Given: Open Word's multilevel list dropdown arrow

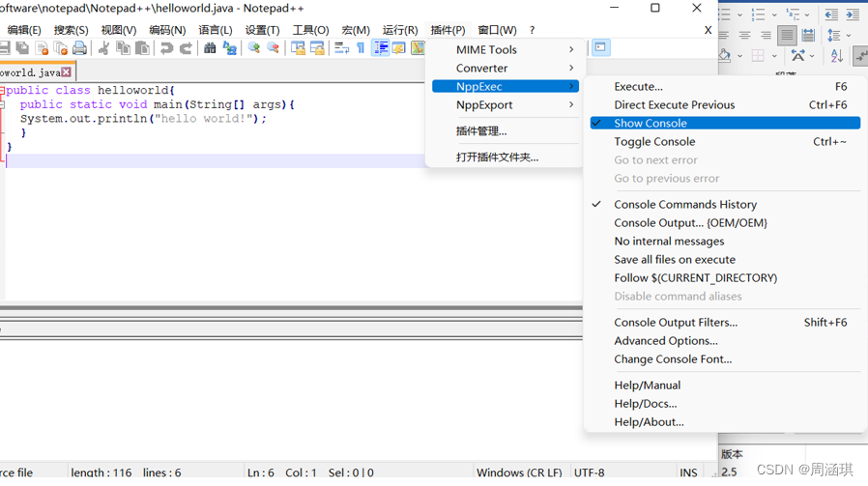Looking at the screenshot, I should (x=807, y=14).
